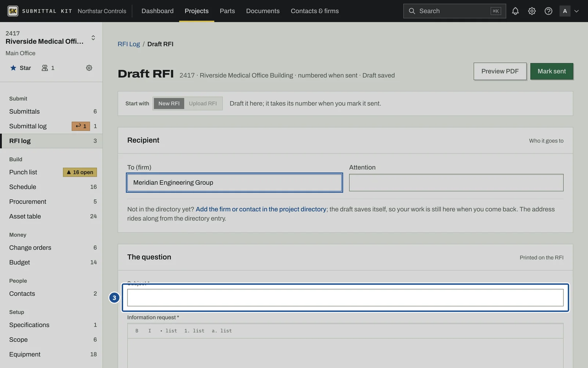Open Procurement in the sidebar
This screenshot has width=588, height=368.
tap(51, 202)
